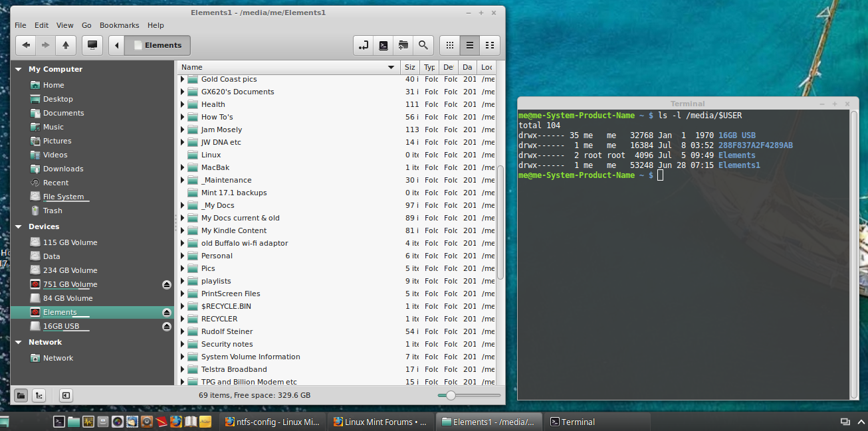868x431 pixels.
Task: Go forward with the right arrow button
Action: [x=45, y=45]
